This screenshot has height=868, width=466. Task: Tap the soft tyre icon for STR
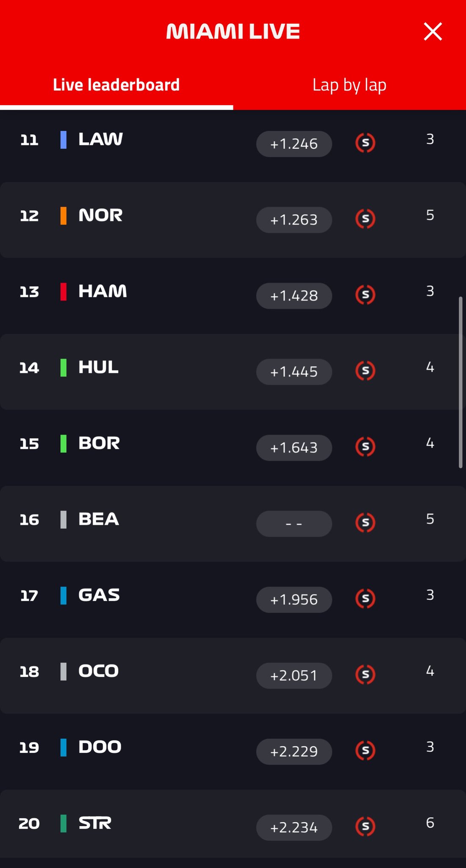pos(365,826)
